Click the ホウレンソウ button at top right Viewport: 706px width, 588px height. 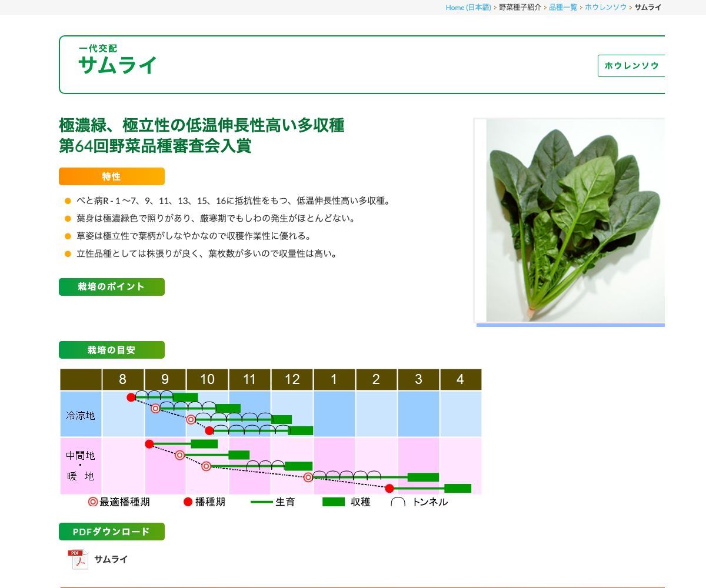click(632, 65)
